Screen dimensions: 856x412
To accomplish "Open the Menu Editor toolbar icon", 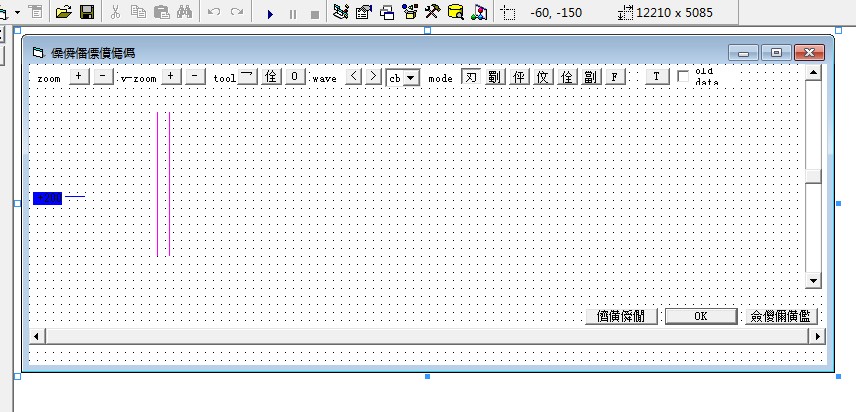I will 36,12.
